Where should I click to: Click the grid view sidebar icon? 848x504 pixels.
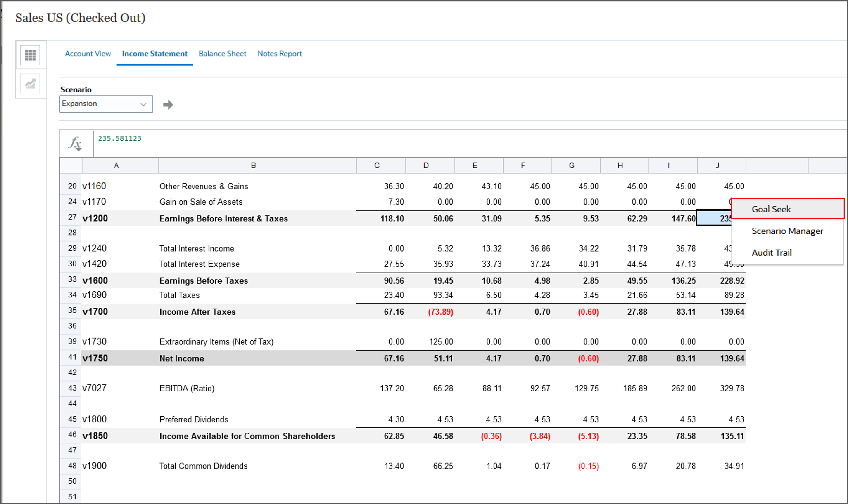(30, 55)
